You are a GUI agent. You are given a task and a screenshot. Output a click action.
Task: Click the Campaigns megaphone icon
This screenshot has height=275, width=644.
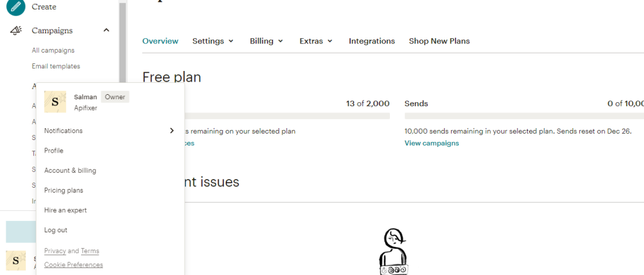tap(16, 31)
